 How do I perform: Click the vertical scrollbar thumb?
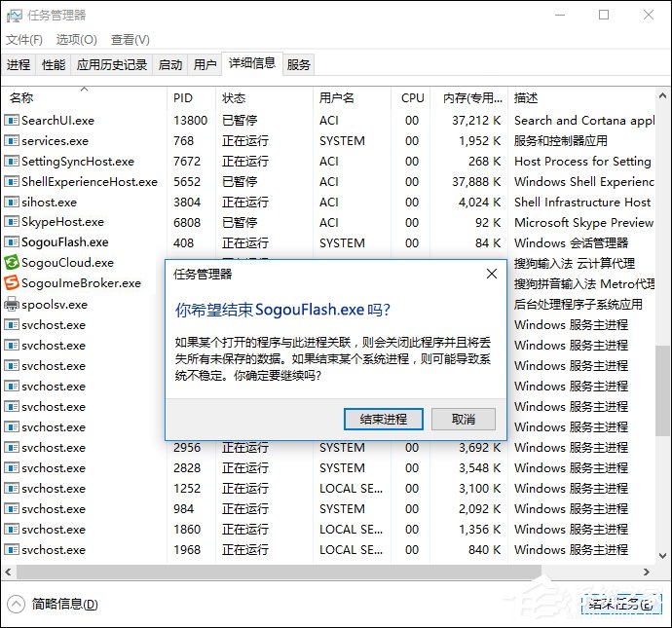pos(663,389)
